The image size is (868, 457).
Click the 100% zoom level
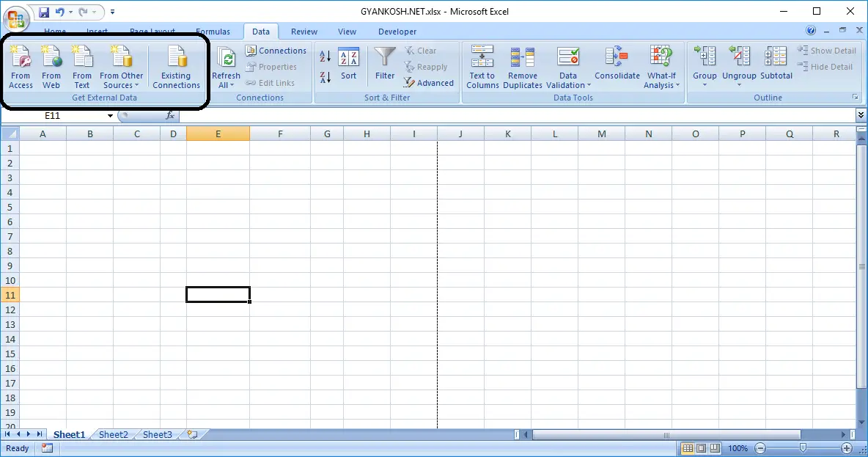[738, 448]
